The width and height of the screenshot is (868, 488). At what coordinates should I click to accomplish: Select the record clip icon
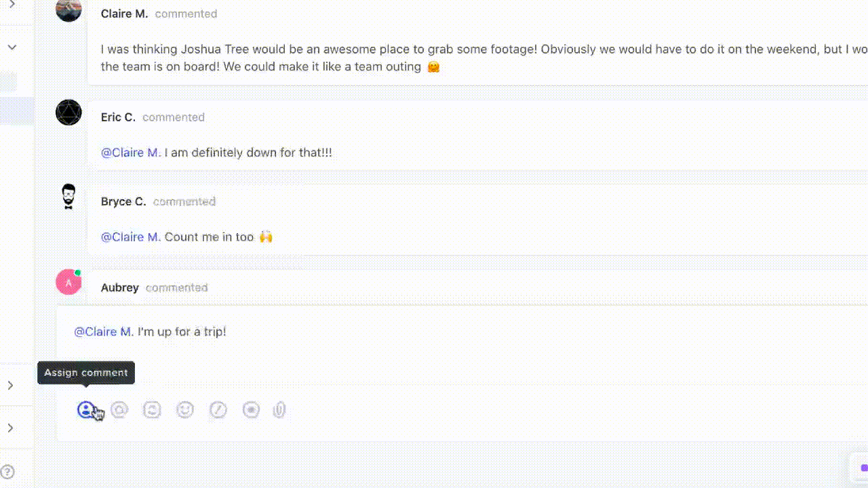click(251, 409)
